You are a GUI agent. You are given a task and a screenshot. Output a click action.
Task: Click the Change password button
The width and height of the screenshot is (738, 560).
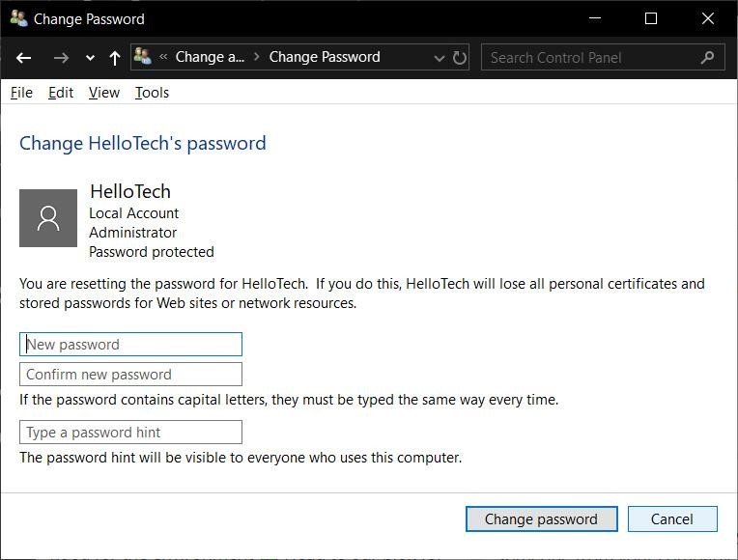pos(542,519)
